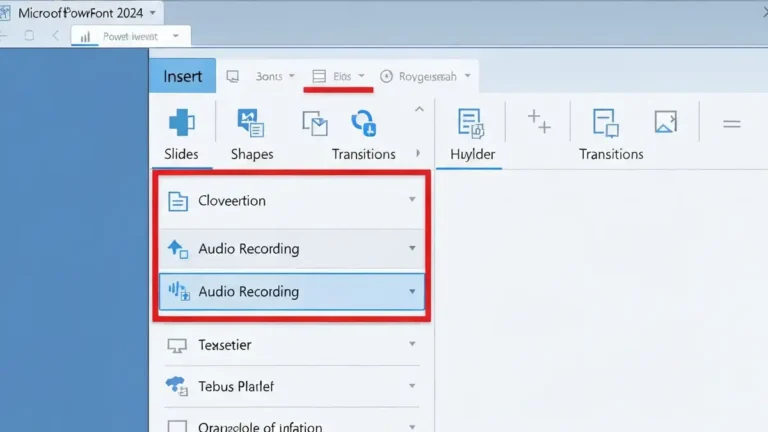
Task: Open the Powet iwenst dropdown arrow
Action: click(x=175, y=36)
